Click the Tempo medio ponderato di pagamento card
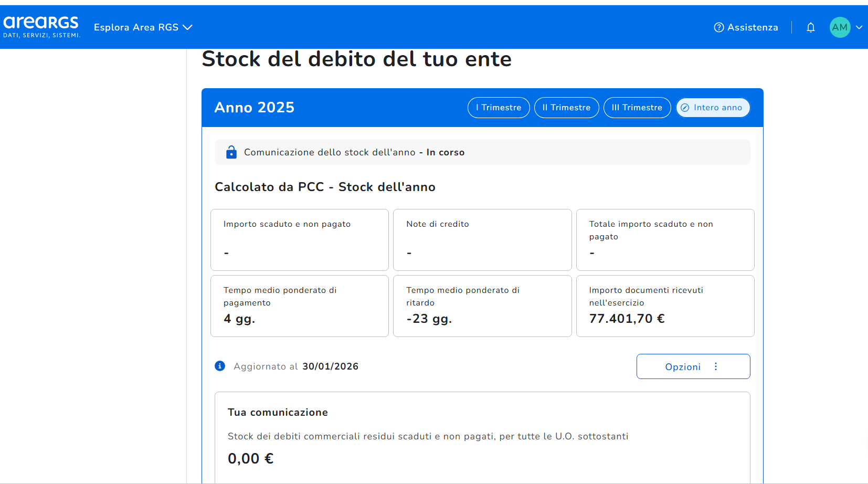This screenshot has width=868, height=484. coord(299,306)
